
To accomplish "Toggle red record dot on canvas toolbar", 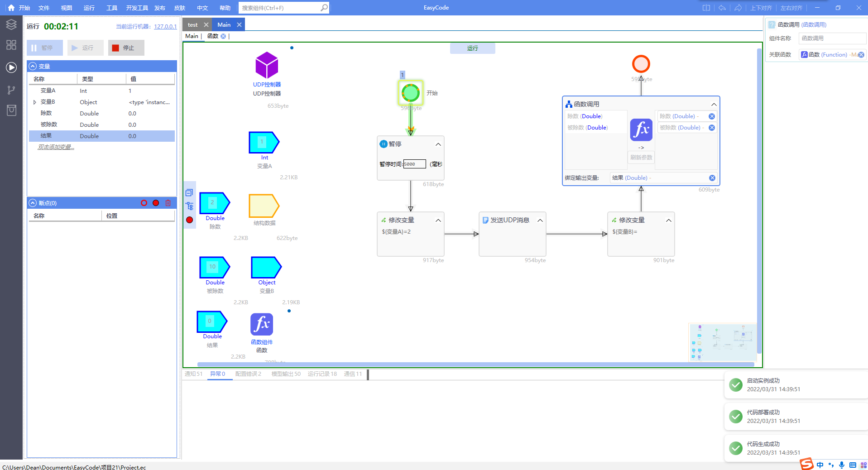I will point(189,220).
